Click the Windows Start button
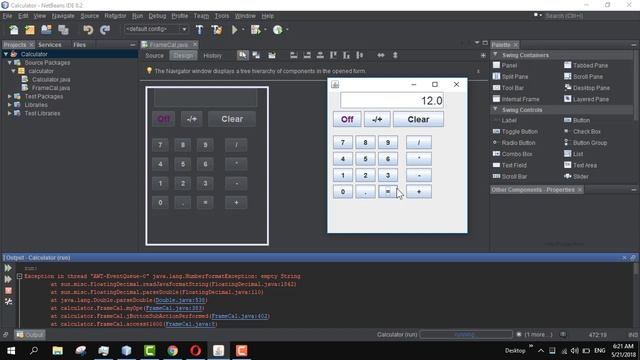Viewport: 640px width, 360px height. pyautogui.click(x=11, y=351)
